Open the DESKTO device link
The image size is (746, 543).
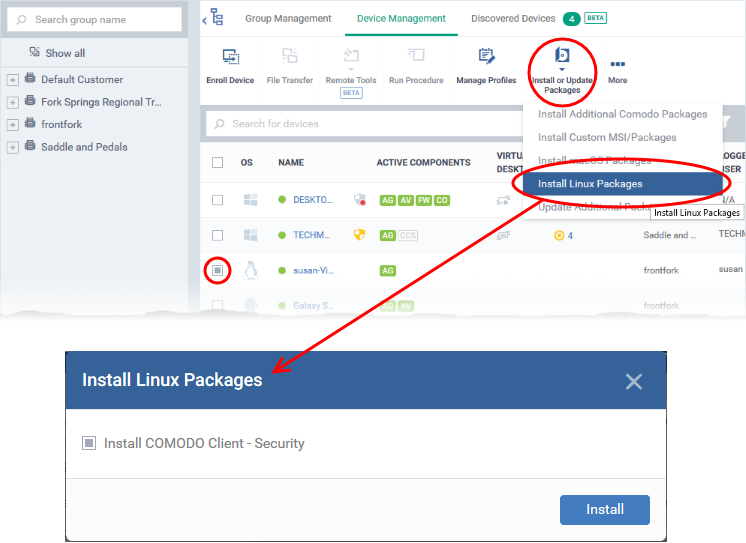pyautogui.click(x=313, y=200)
